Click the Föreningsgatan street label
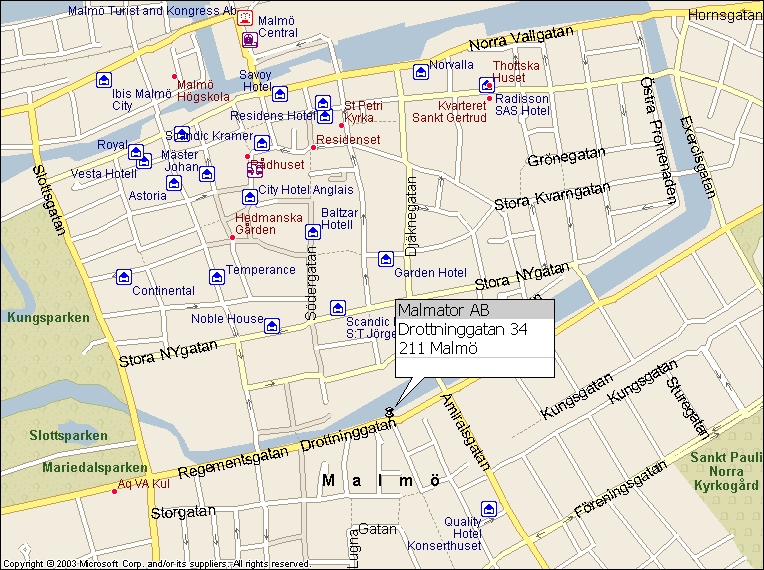Screen dimensions: 764x570 point(620,489)
